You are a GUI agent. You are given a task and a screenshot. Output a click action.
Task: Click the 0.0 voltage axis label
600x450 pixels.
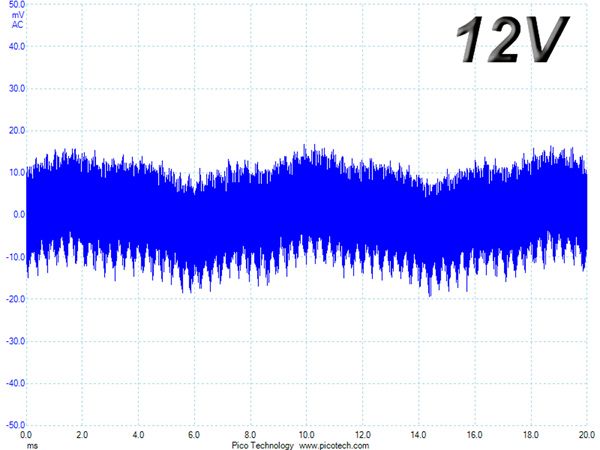tap(19, 214)
